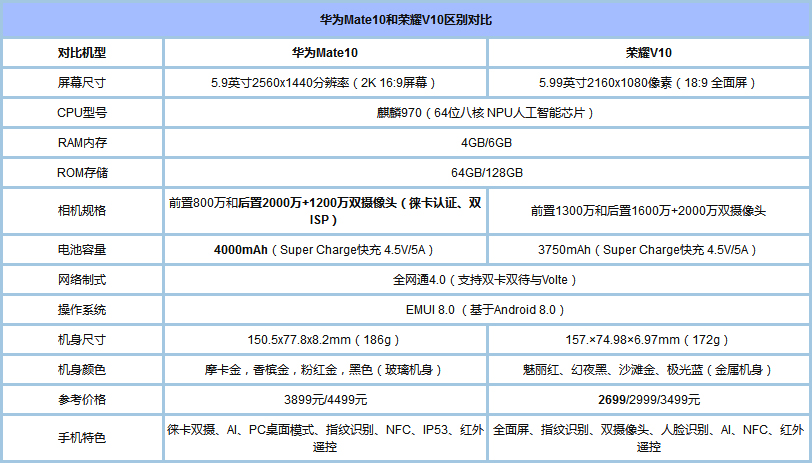This screenshot has width=812, height=464.
Task: Click the 64GB/128GB storage cell
Action: 487,173
